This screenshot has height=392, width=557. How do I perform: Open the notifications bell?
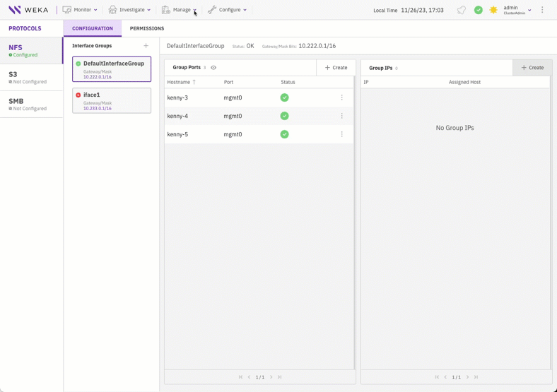pyautogui.click(x=462, y=10)
